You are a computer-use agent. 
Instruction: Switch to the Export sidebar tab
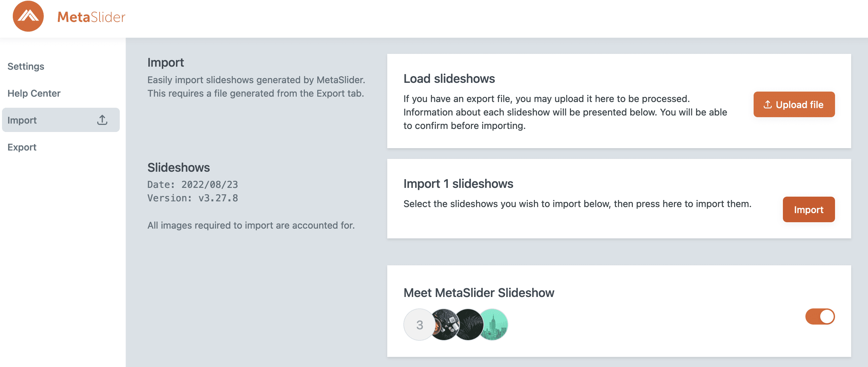pos(22,147)
